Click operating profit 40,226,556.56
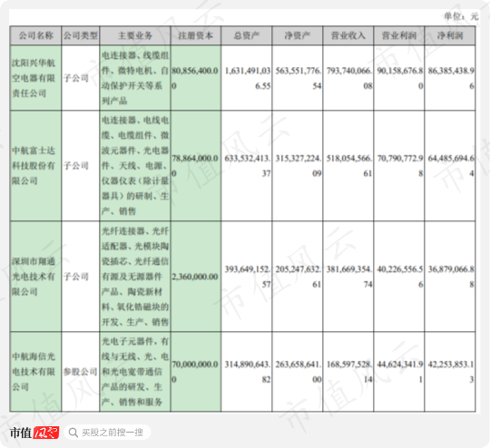 pos(400,277)
